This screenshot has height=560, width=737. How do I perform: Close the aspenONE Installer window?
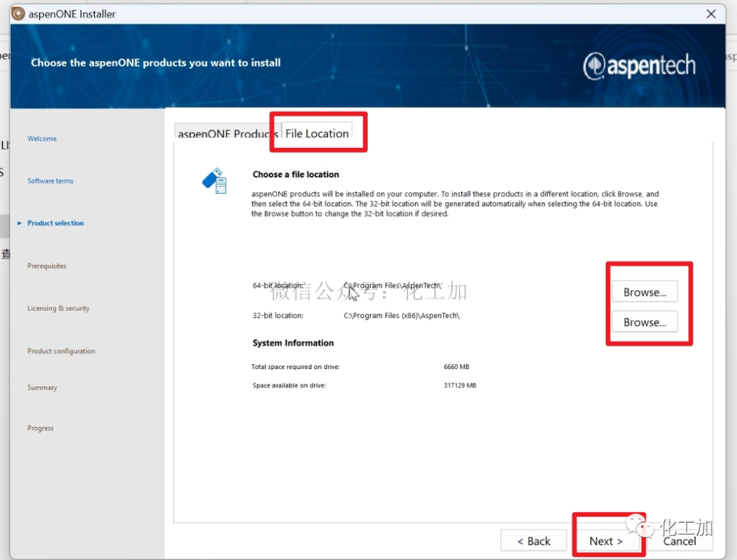point(711,14)
